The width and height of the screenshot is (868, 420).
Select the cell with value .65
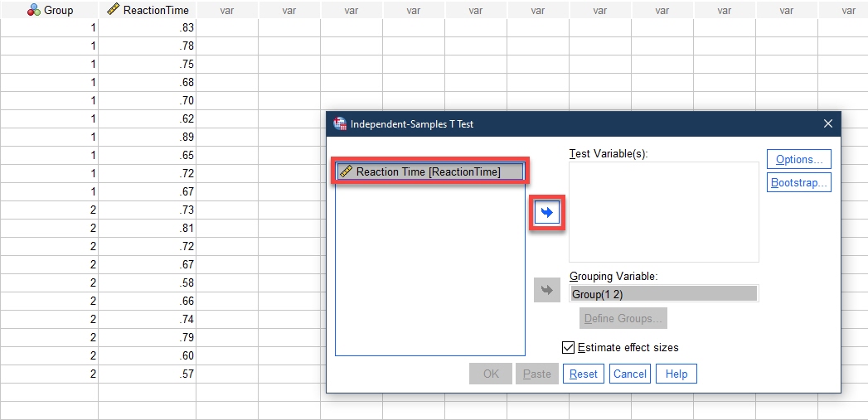tap(148, 156)
